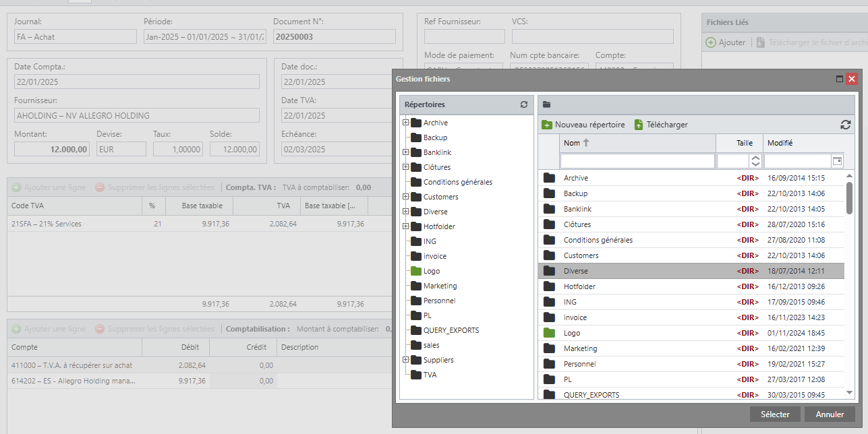Sort file list by Nom column header
The image size is (868, 434).
pyautogui.click(x=638, y=143)
